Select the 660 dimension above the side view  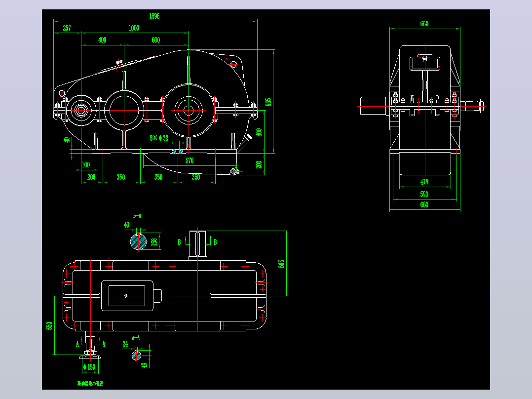click(x=424, y=24)
